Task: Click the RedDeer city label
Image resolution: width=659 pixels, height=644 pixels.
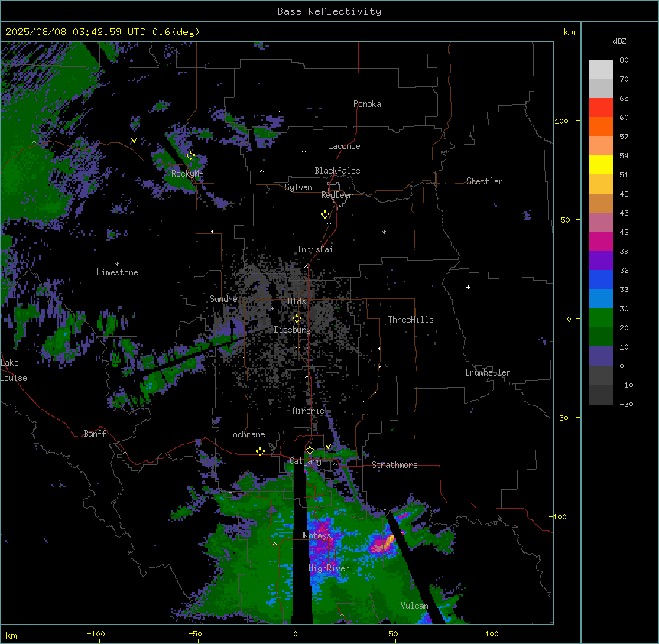Action: pos(336,195)
